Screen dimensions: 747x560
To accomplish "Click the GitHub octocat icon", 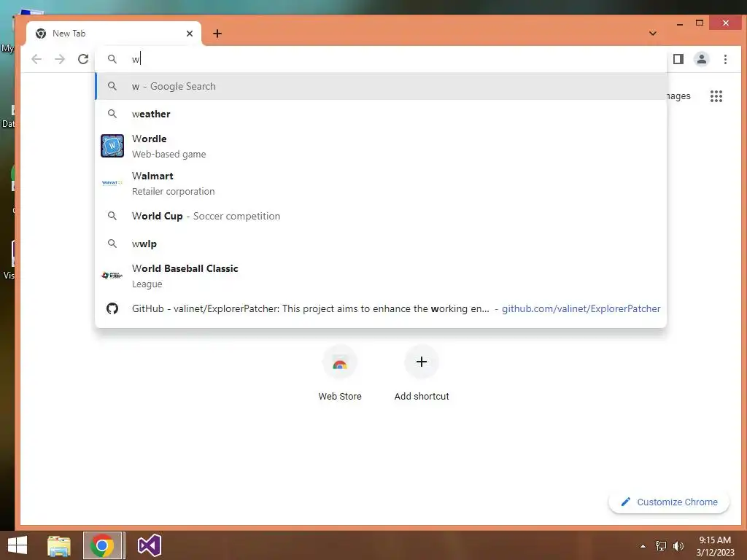I will pos(112,308).
